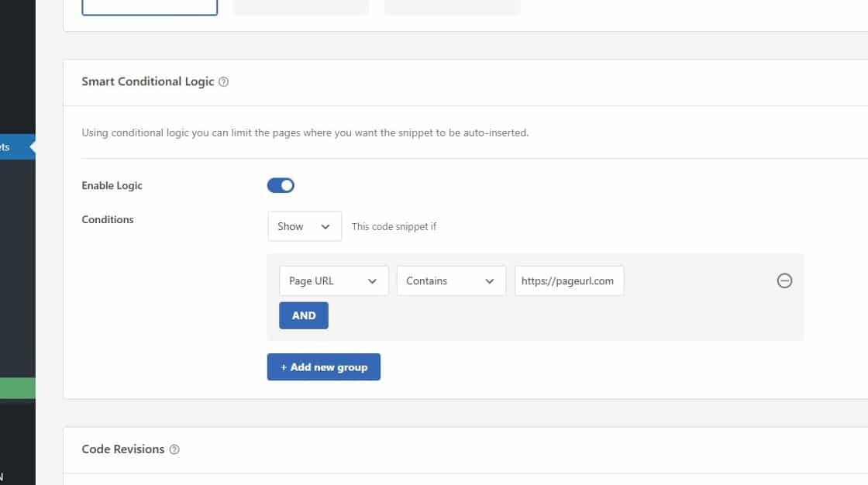The height and width of the screenshot is (485, 868).
Task: Click the help icon beside Smart Conditional Logic
Action: [x=224, y=82]
